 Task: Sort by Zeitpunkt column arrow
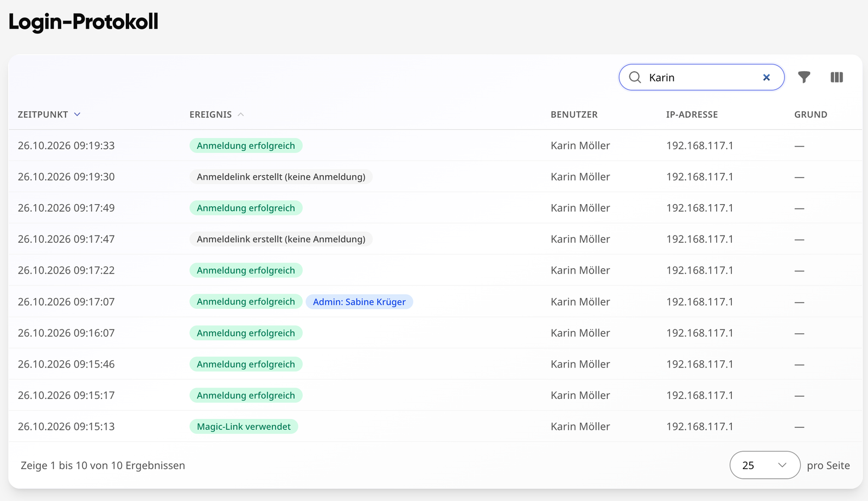(77, 115)
